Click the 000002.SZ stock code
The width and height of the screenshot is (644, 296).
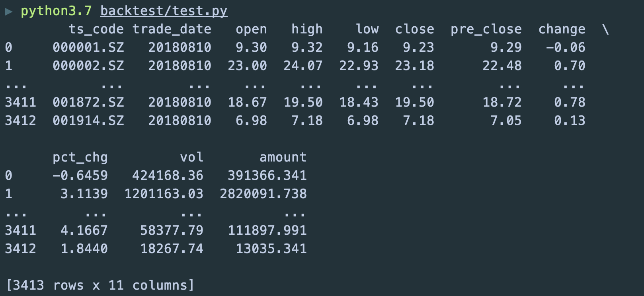88,66
